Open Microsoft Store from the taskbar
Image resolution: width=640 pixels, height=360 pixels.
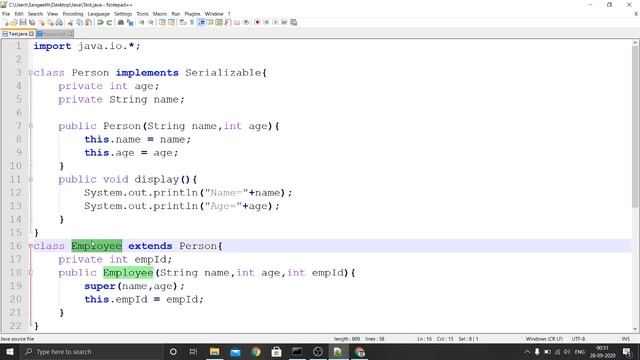click(x=276, y=352)
